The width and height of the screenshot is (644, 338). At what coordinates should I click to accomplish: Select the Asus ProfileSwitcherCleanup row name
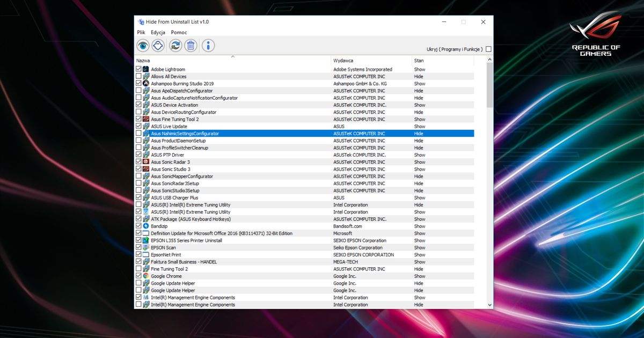179,148
